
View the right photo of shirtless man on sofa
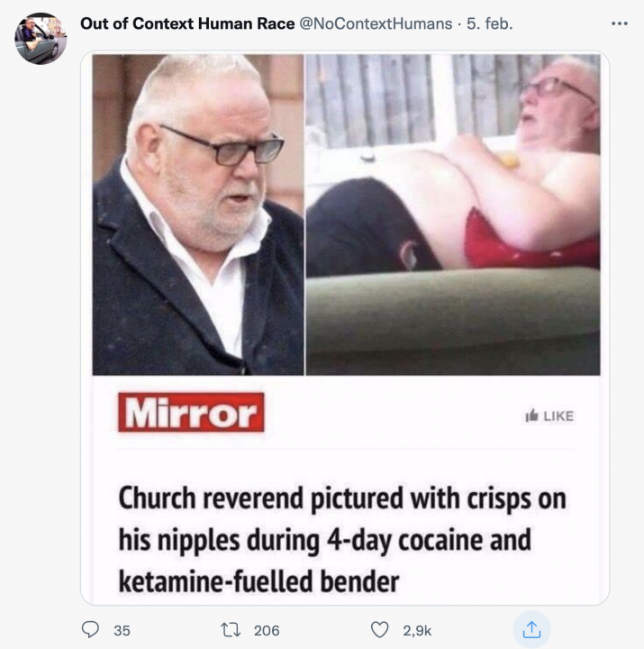coord(453,215)
